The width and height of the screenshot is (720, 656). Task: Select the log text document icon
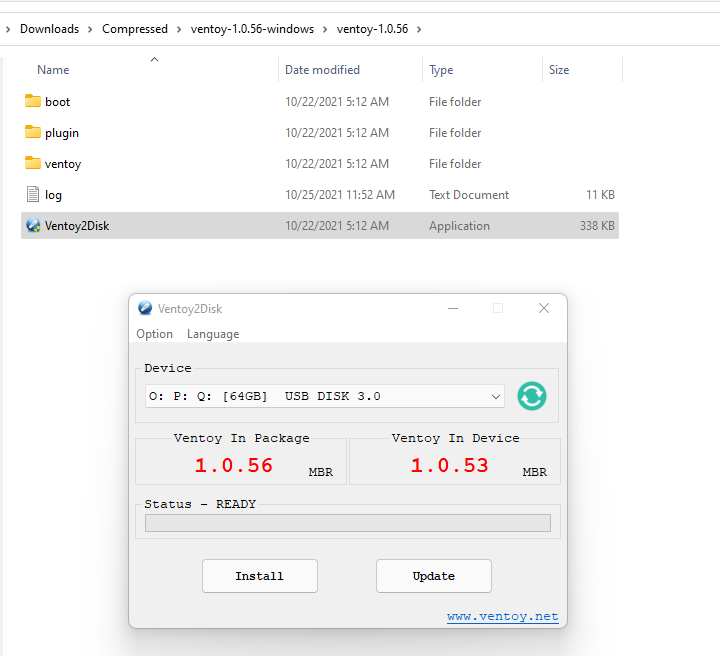(33, 194)
